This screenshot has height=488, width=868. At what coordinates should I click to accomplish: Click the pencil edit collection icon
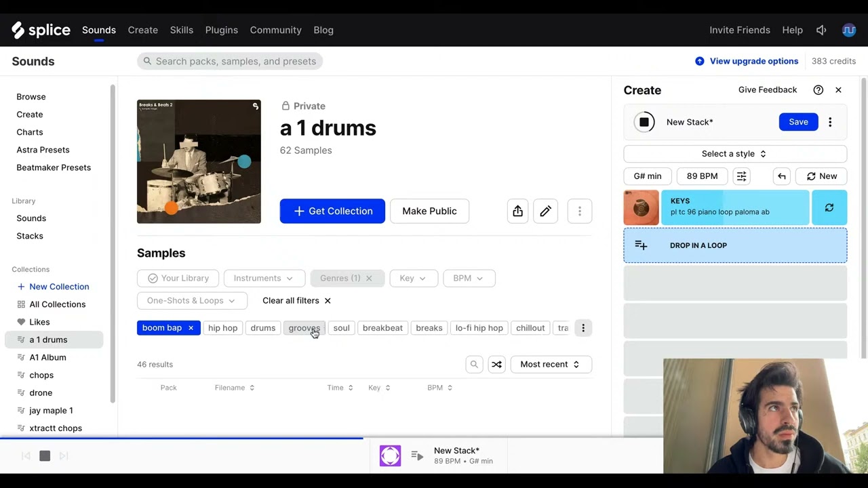tap(545, 211)
